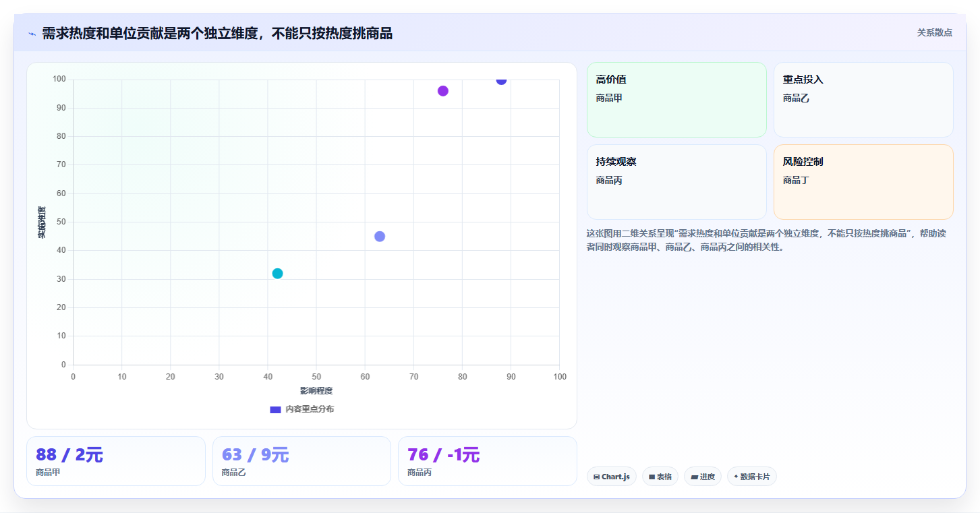Image resolution: width=980 pixels, height=513 pixels.
Task: Click the 88 / 2元 stat value
Action: 69,455
